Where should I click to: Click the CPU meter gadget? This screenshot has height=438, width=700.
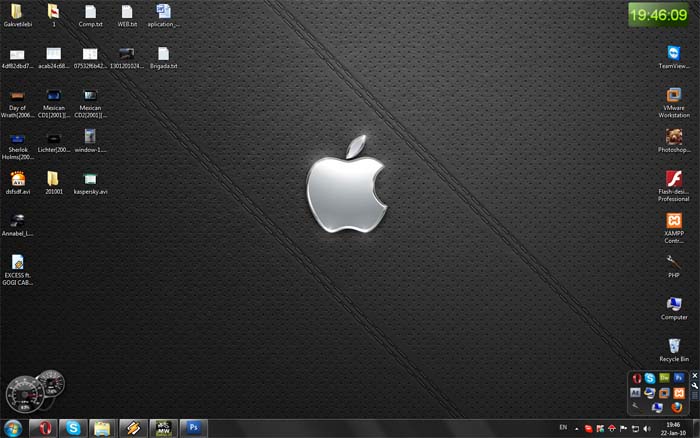pyautogui.click(x=35, y=391)
